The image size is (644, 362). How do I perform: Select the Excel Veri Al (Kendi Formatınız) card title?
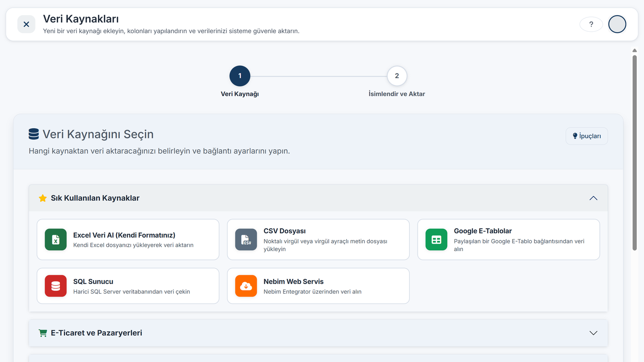click(x=124, y=235)
